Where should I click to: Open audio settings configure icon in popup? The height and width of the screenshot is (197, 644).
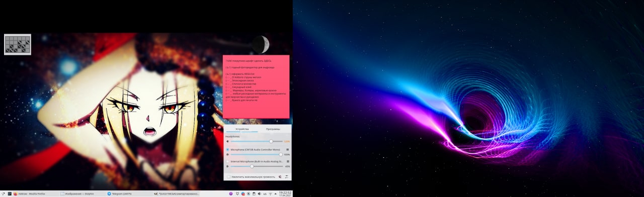click(x=287, y=177)
